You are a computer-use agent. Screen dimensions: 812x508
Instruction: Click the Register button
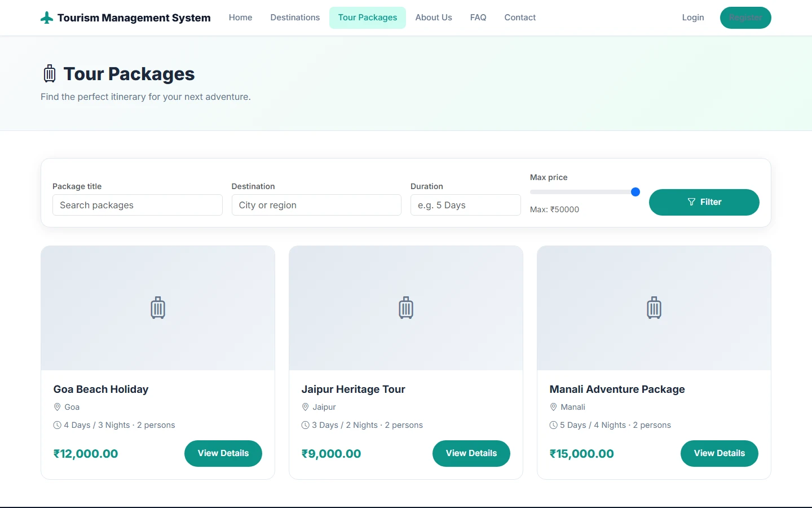pos(745,17)
